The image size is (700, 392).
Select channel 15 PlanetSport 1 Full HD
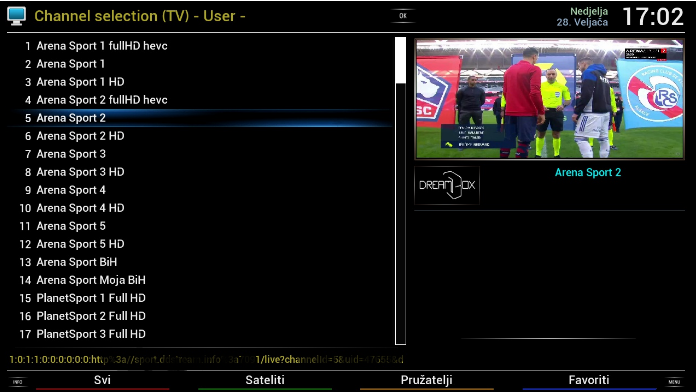tap(200, 298)
